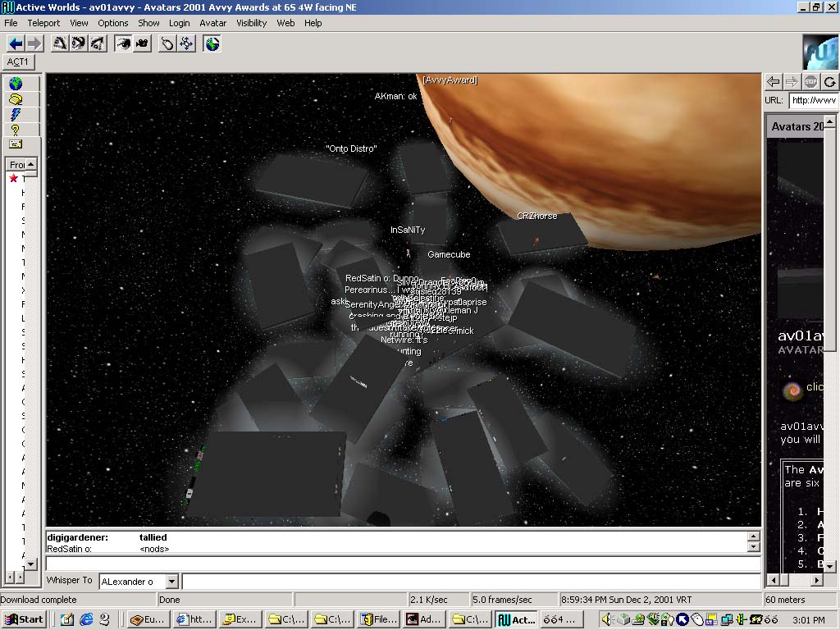Click the globe icon in main toolbar
Screen dimensions: 840x630
point(212,43)
